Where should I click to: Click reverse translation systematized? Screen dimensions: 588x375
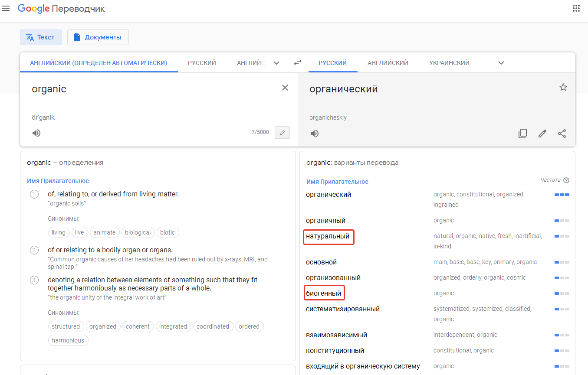(x=452, y=309)
